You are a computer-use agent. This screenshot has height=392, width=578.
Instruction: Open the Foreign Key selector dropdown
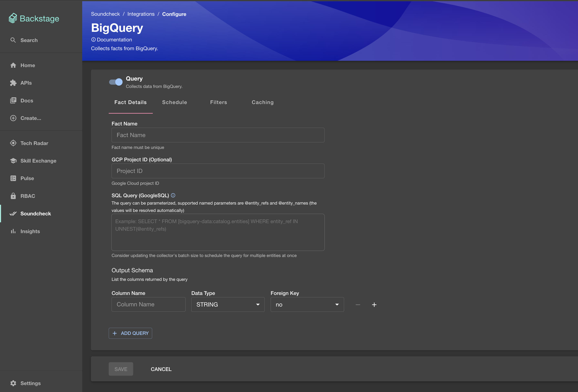tap(307, 304)
